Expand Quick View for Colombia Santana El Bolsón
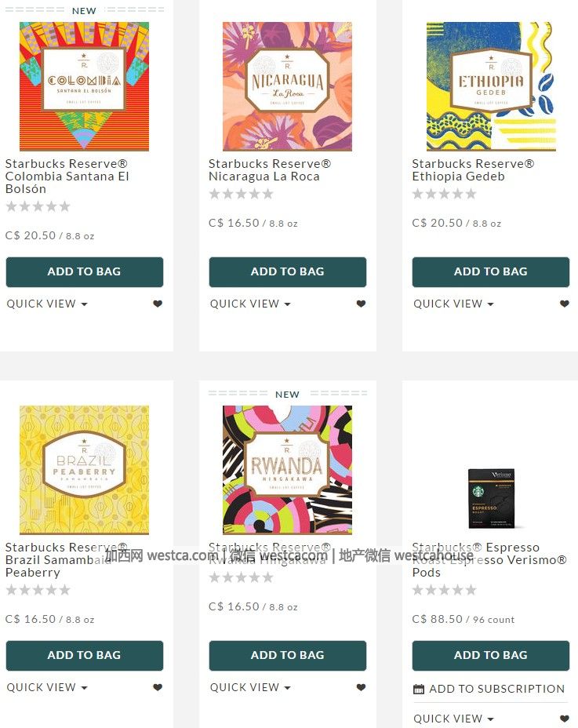Screen dimensions: 578x728 coord(47,304)
